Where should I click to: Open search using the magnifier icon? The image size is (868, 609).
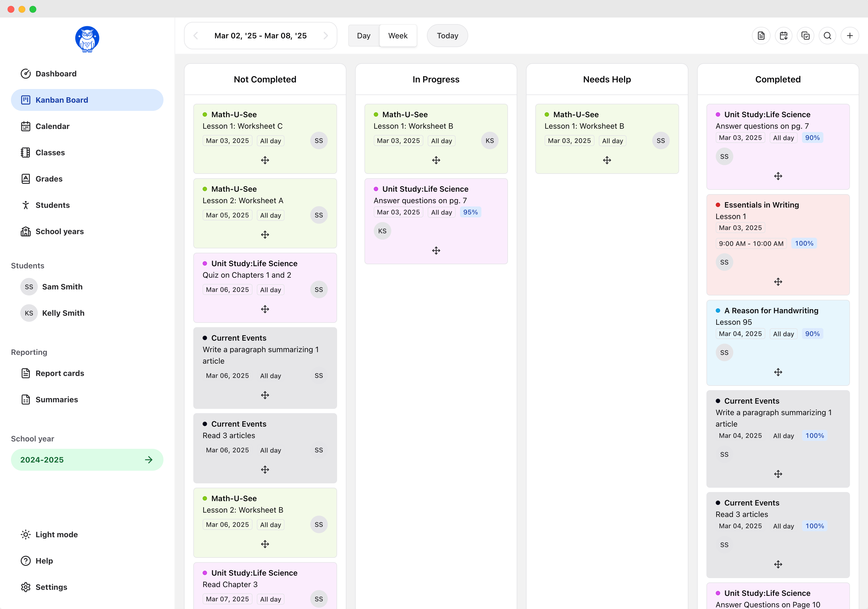(x=828, y=36)
